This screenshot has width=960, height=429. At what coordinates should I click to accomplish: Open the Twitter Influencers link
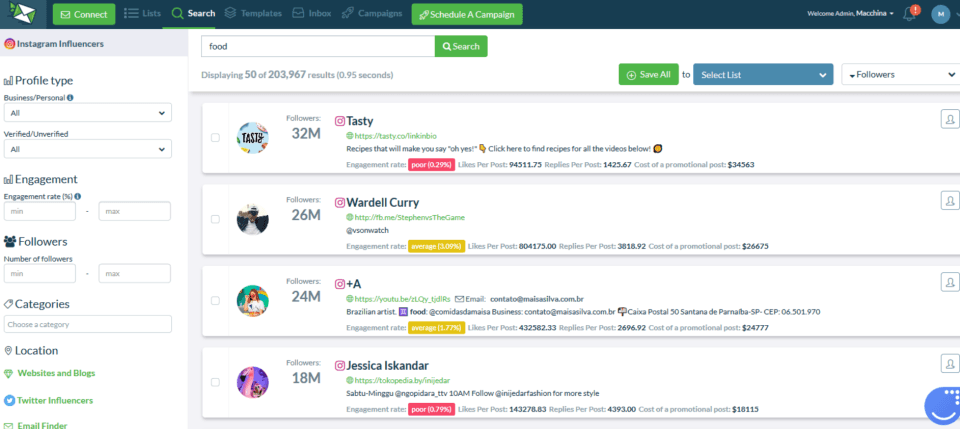pyautogui.click(x=55, y=401)
